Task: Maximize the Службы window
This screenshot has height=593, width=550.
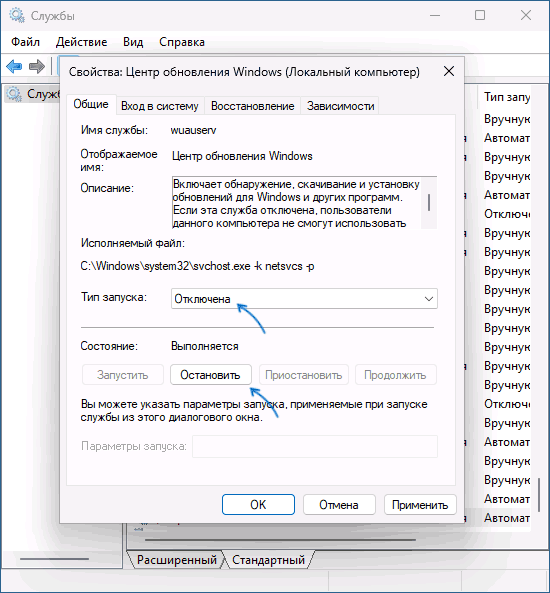Action: (480, 15)
